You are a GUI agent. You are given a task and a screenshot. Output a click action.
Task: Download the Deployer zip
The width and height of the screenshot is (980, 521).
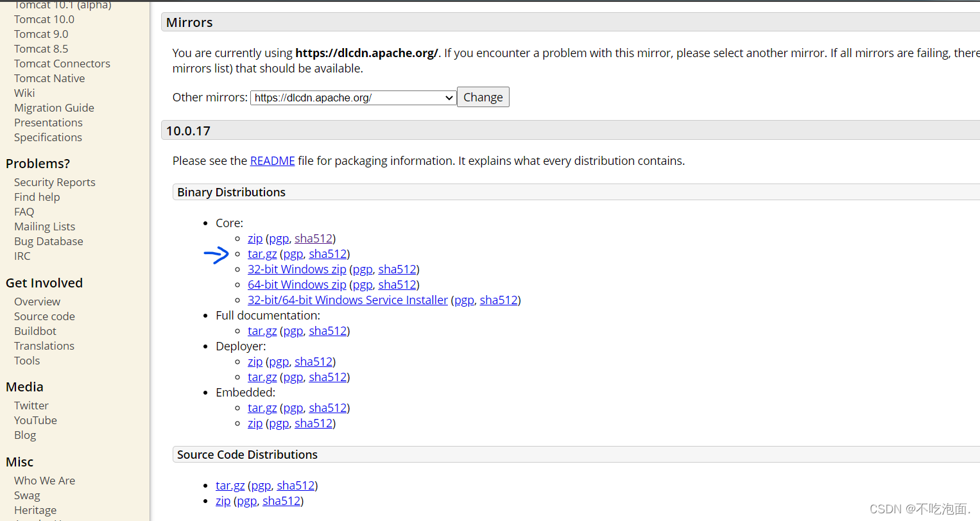pyautogui.click(x=255, y=362)
